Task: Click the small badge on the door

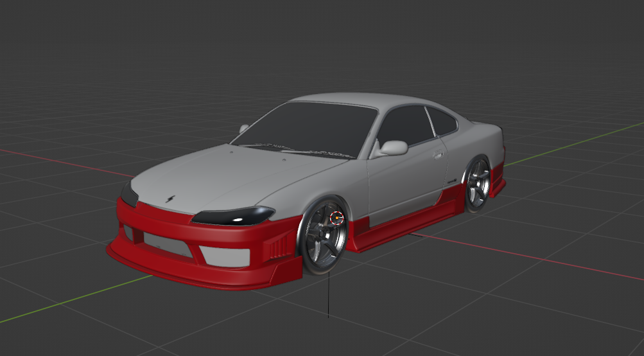Action: (x=452, y=180)
